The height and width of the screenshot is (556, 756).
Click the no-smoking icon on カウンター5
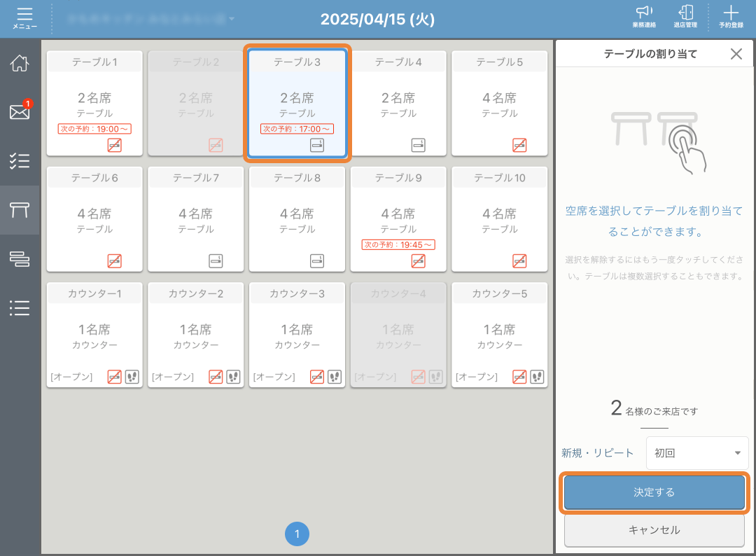click(x=519, y=377)
